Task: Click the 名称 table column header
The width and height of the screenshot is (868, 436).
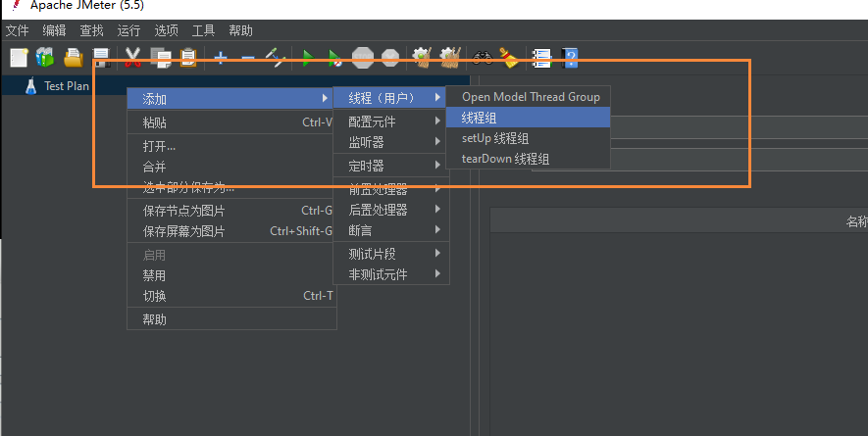Action: 856,221
